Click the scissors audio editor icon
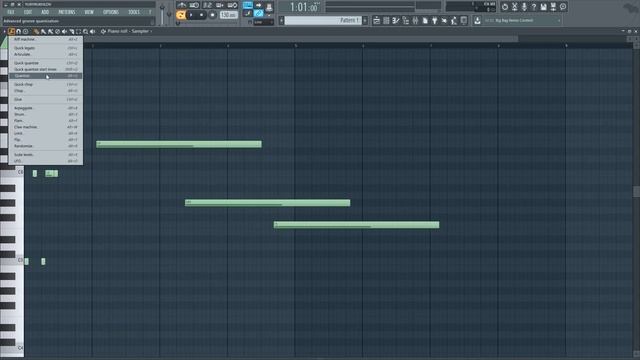The width and height of the screenshot is (640, 360). pos(515,7)
